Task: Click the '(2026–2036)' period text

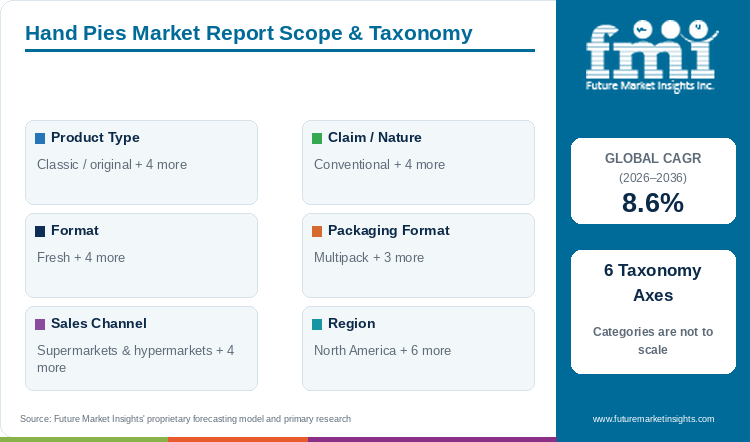Action: tap(653, 178)
